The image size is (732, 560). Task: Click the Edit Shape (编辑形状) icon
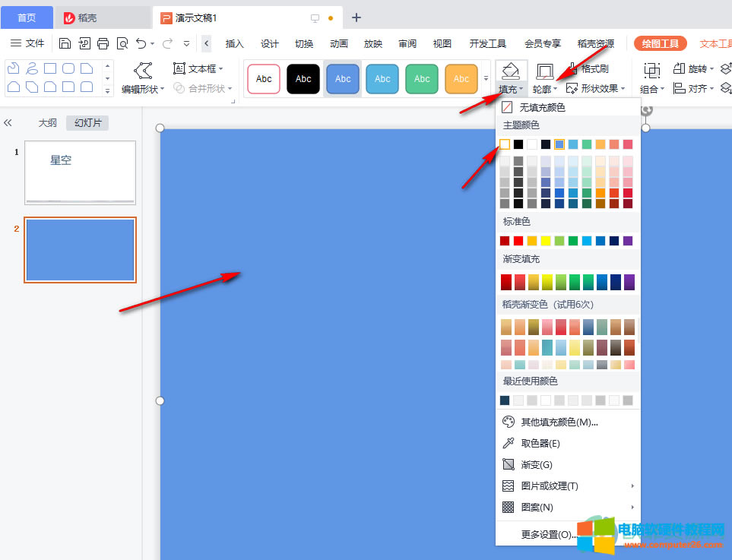tap(142, 71)
